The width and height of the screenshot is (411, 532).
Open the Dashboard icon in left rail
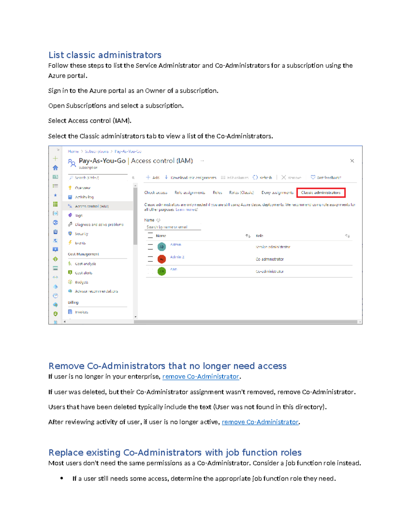pos(55,177)
